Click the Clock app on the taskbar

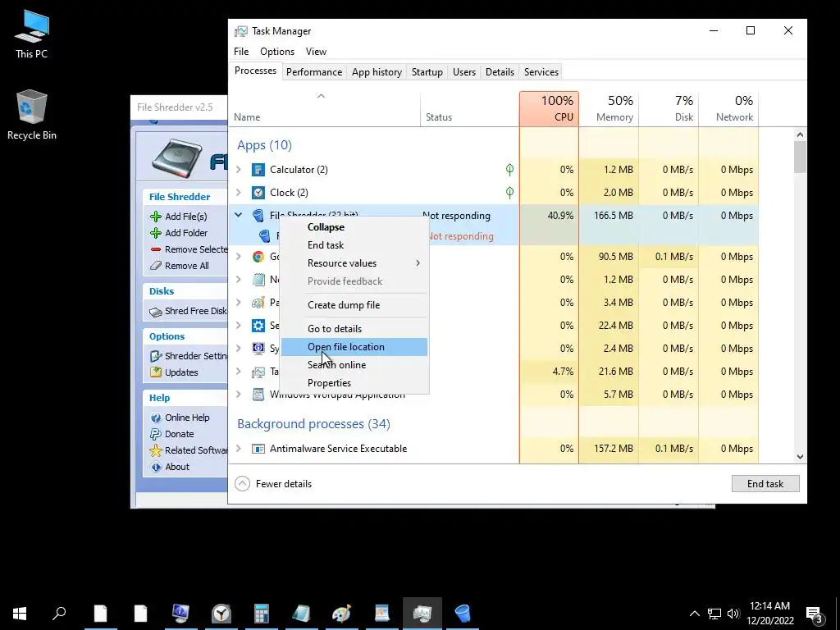click(221, 614)
